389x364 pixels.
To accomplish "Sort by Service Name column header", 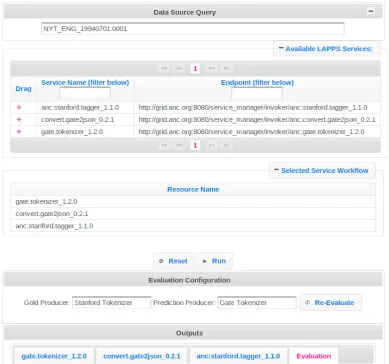I will (85, 82).
